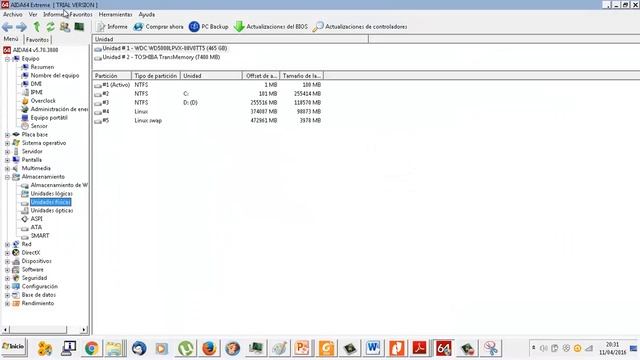The height and width of the screenshot is (360, 640).
Task: Select the Rendimiento tree item
Action: tap(38, 303)
